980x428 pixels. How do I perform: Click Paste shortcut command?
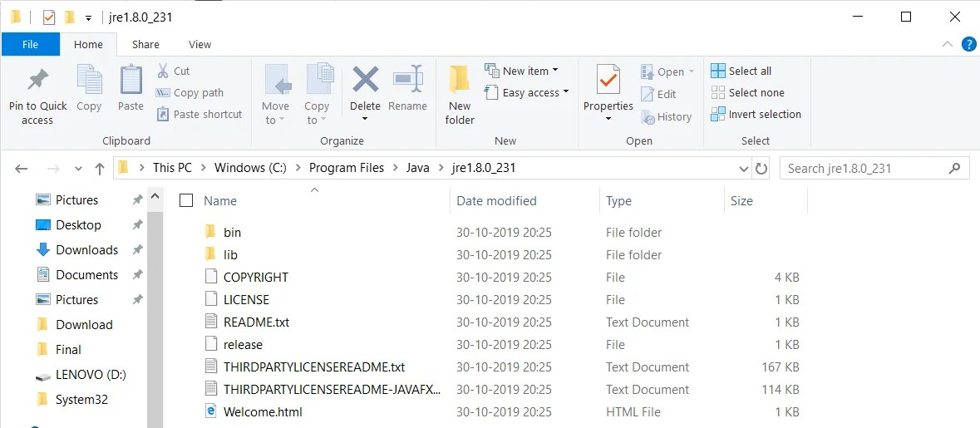199,115
